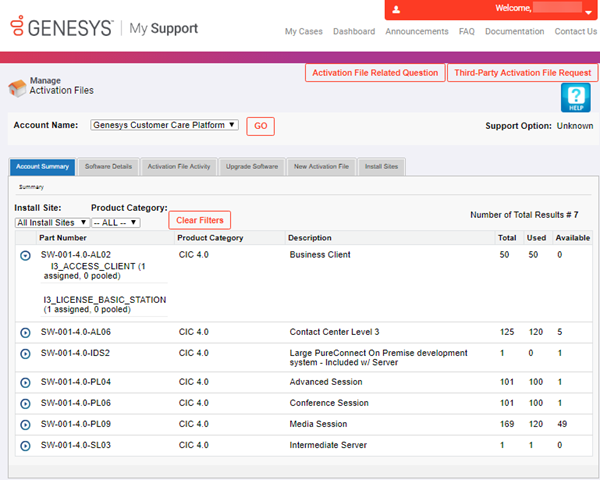Click Number of Total Results # 7 text
The image size is (600, 480).
tap(524, 215)
